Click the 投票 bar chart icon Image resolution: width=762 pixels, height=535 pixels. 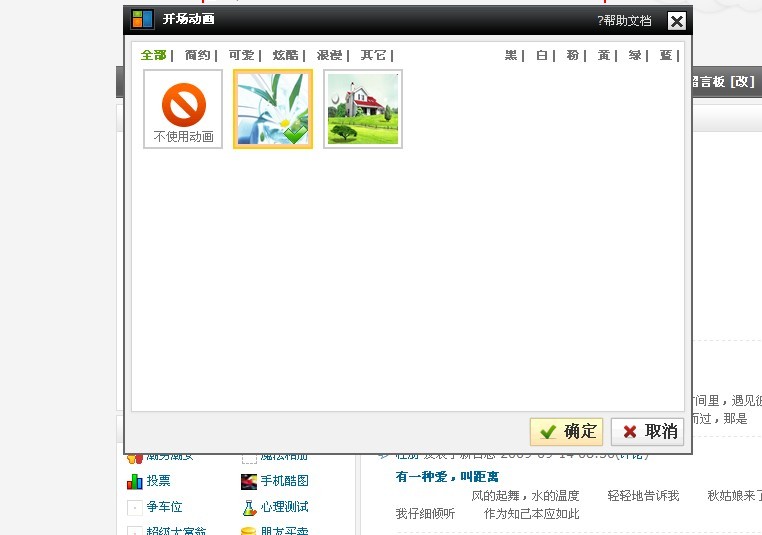pyautogui.click(x=135, y=481)
